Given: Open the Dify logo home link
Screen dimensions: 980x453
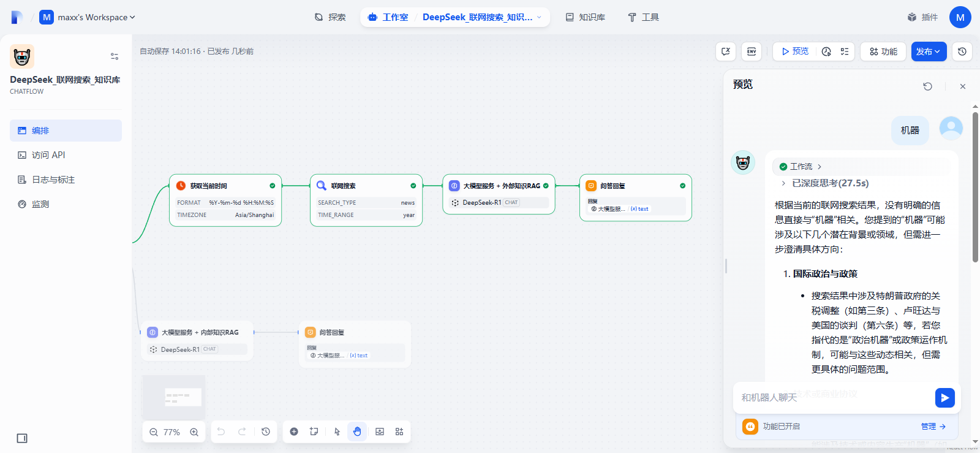Looking at the screenshot, I should click(17, 17).
